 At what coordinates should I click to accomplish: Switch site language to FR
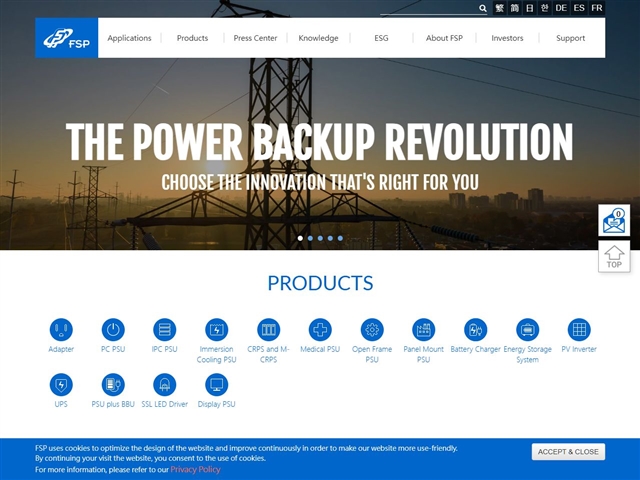(x=597, y=8)
